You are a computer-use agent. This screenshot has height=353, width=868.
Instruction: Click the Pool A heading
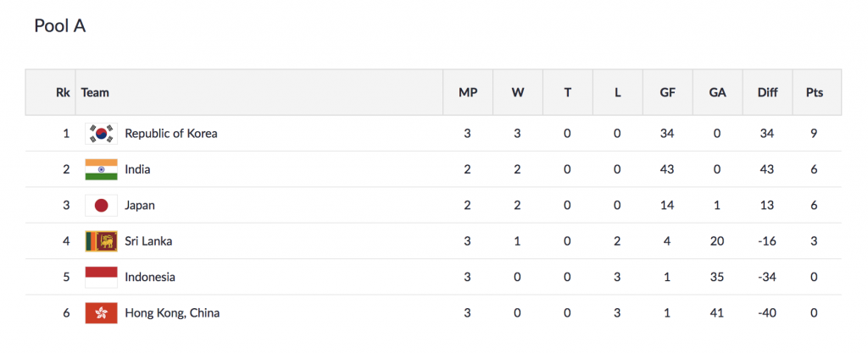click(59, 26)
